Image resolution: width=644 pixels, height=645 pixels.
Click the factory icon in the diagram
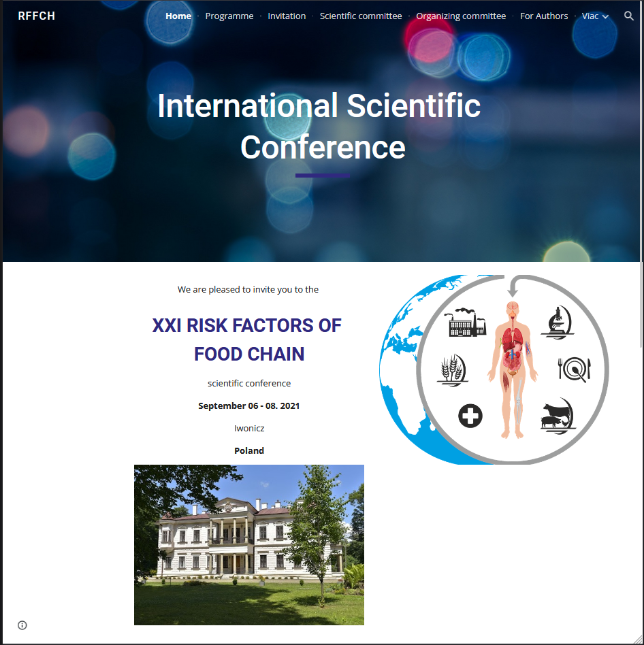[466, 322]
